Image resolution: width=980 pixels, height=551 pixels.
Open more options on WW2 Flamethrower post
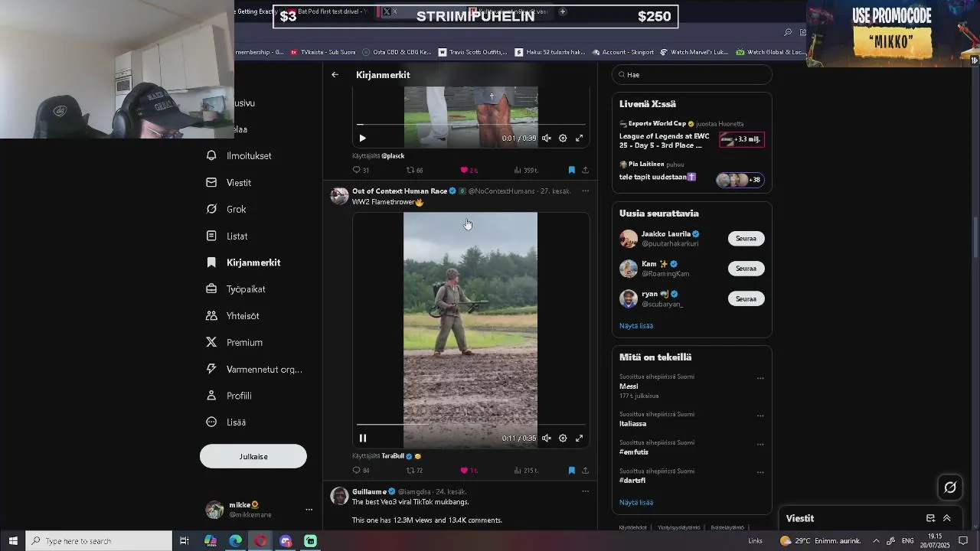586,191
